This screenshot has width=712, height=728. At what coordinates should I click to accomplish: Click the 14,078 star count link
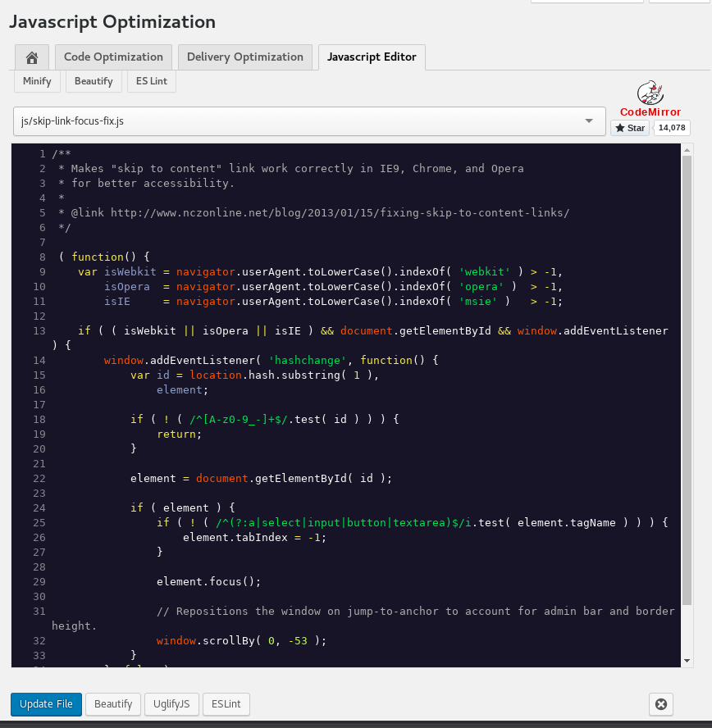672,128
